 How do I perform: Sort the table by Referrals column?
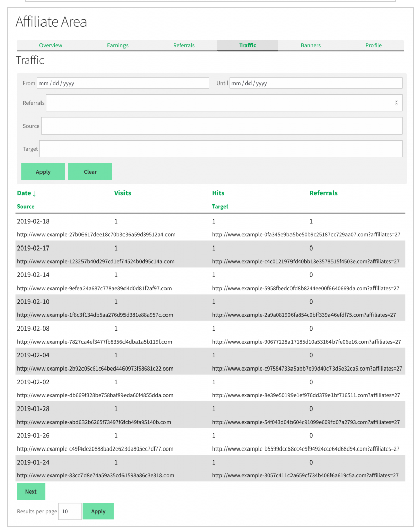[323, 193]
